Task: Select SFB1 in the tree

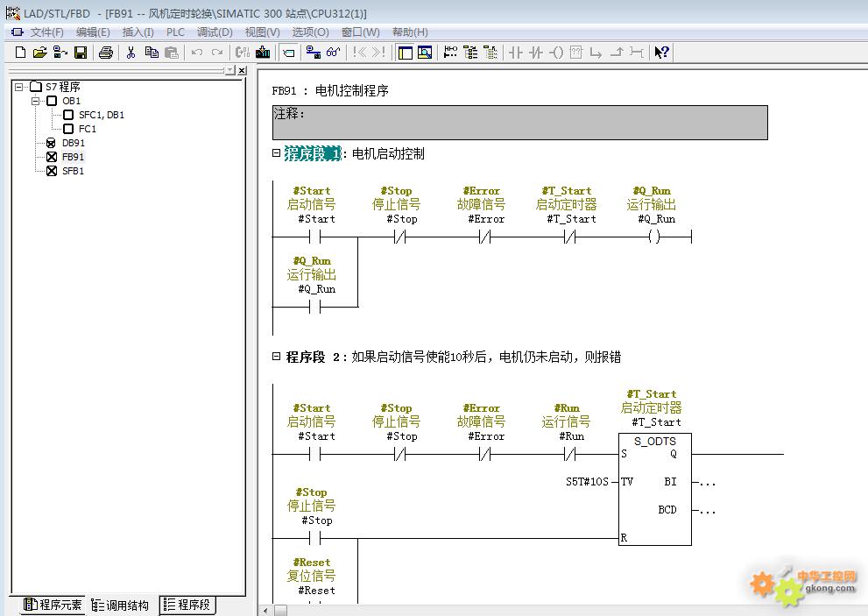Action: [73, 171]
